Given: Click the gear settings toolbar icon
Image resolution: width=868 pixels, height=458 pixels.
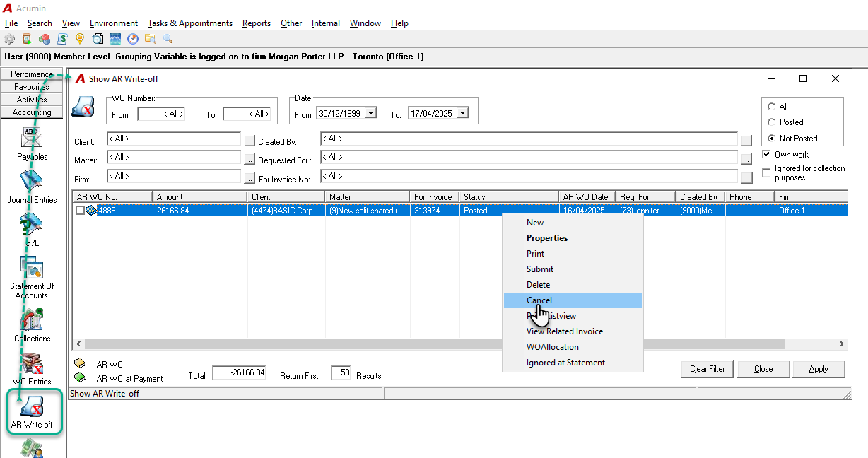Looking at the screenshot, I should (9, 39).
